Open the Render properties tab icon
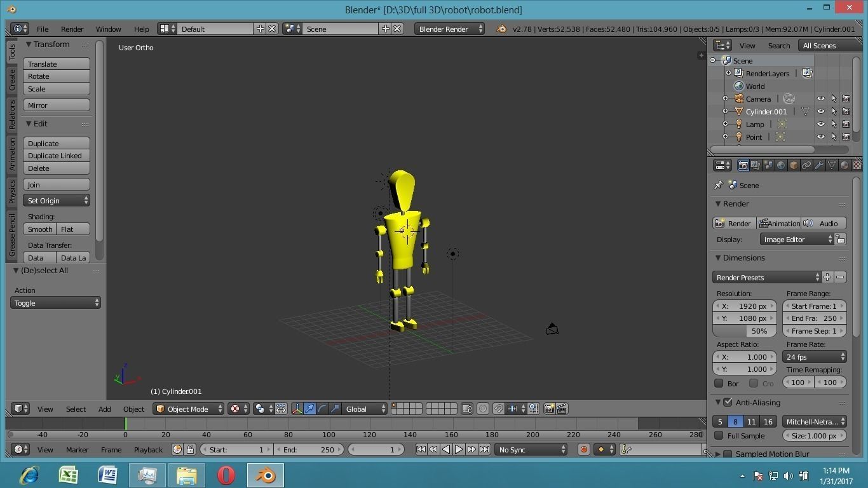The width and height of the screenshot is (868, 488). pos(743,165)
